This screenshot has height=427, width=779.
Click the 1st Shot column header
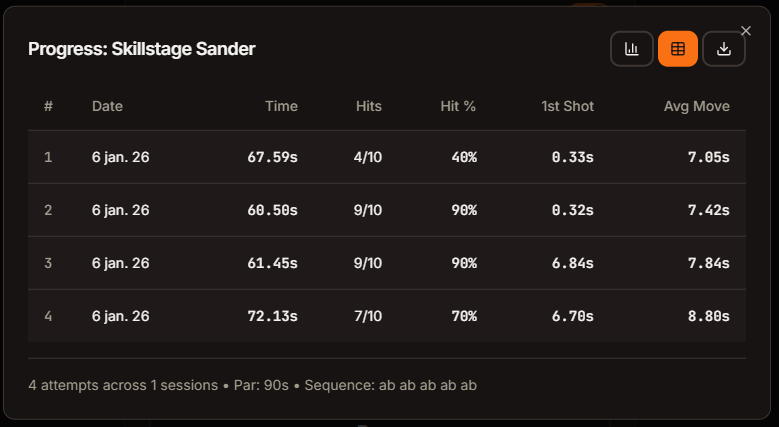[x=567, y=106]
